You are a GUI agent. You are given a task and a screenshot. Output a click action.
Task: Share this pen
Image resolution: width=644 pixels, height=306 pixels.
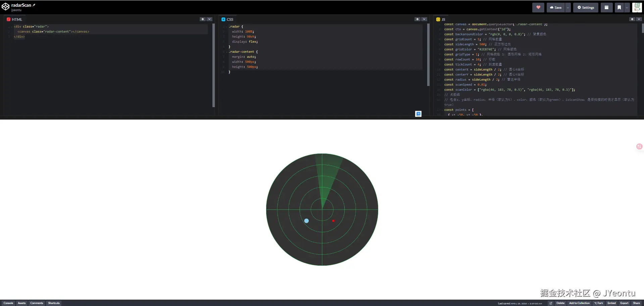[636, 303]
